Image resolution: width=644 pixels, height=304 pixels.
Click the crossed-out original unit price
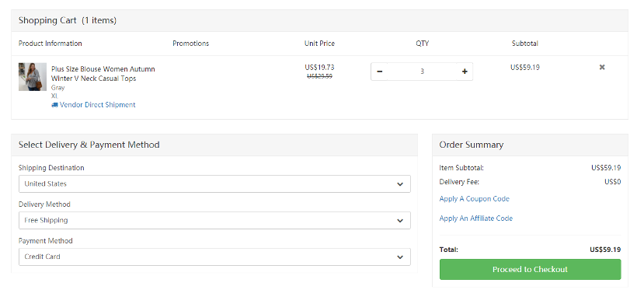[x=319, y=76]
